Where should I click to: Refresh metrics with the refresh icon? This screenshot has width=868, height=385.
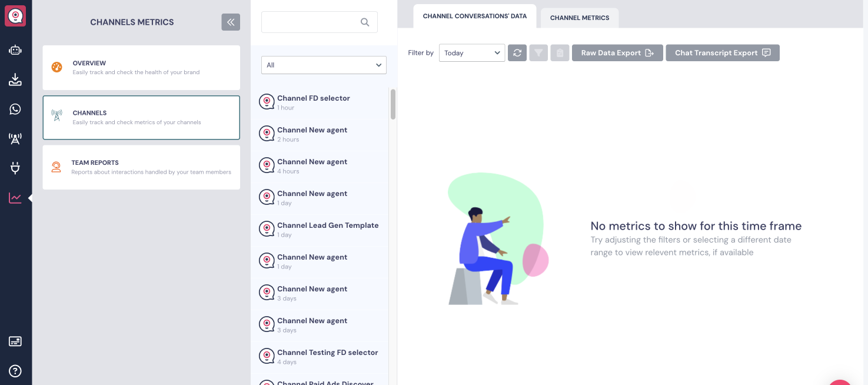tap(517, 52)
